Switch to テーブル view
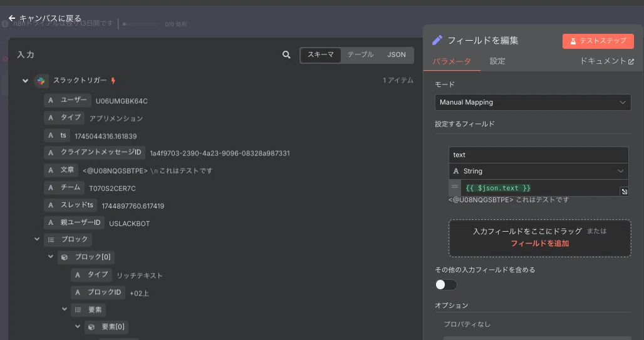The height and width of the screenshot is (340, 644). tap(360, 54)
